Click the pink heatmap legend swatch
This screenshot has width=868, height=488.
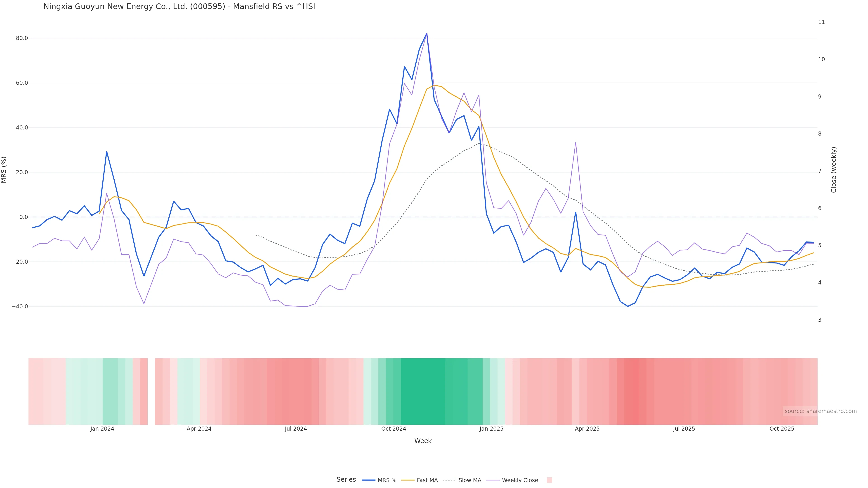[x=549, y=480]
